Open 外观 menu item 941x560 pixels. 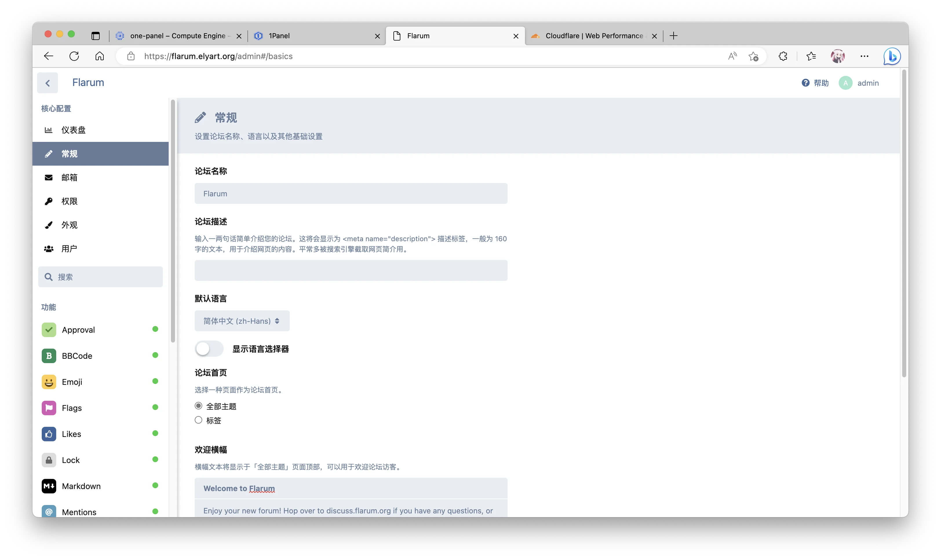(x=101, y=225)
